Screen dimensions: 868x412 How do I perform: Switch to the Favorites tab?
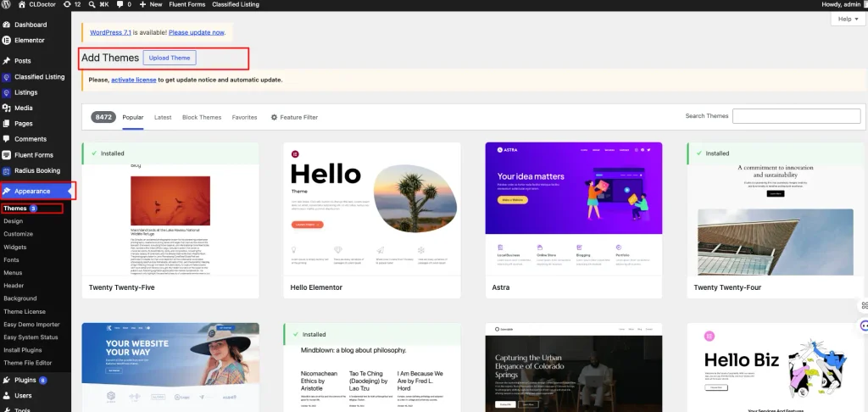245,117
